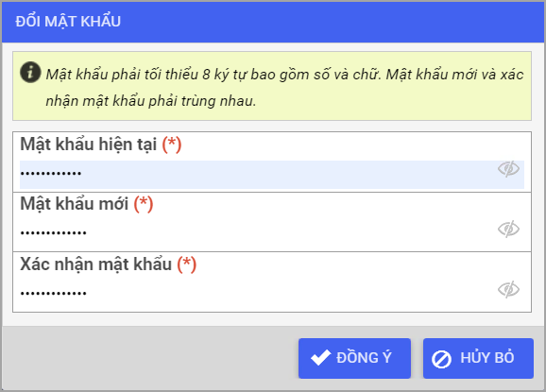The width and height of the screenshot is (546, 392).
Task: Show the current password with the eye icon
Action: click(x=508, y=169)
